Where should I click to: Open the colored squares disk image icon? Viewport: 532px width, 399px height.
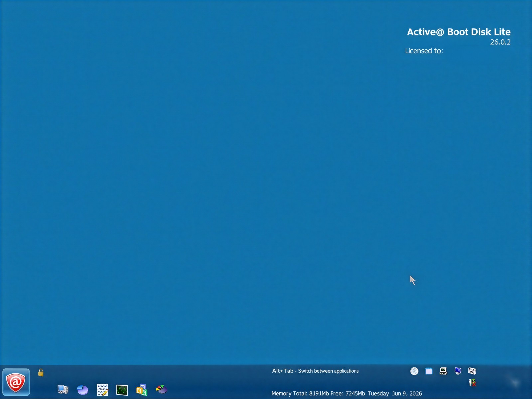coord(142,390)
